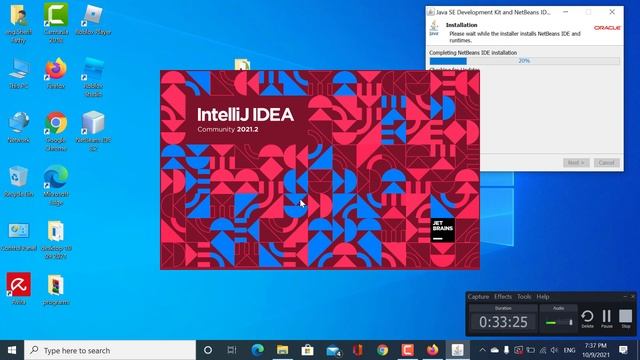This screenshot has height=360, width=640.
Task: Click the Java icon in installer header
Action: click(x=434, y=29)
